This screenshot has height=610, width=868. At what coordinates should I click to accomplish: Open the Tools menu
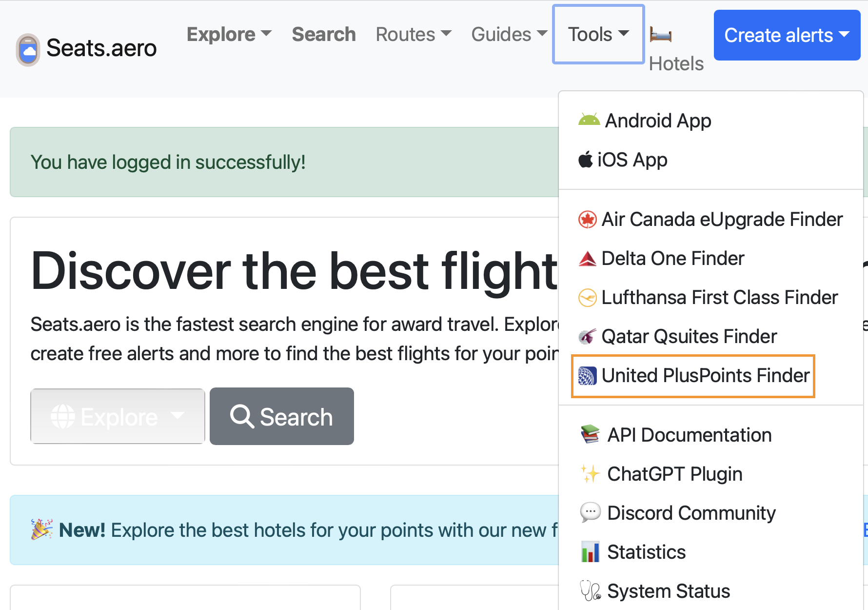pos(598,34)
